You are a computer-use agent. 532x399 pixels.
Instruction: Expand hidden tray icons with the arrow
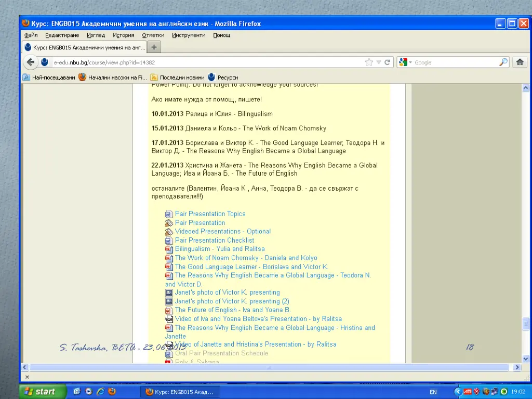[458, 392]
